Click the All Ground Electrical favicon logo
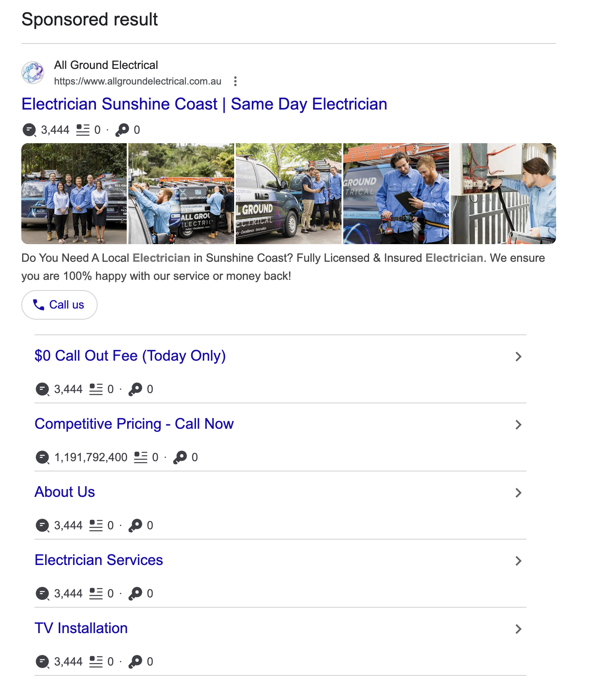This screenshot has width=593, height=700. (34, 73)
